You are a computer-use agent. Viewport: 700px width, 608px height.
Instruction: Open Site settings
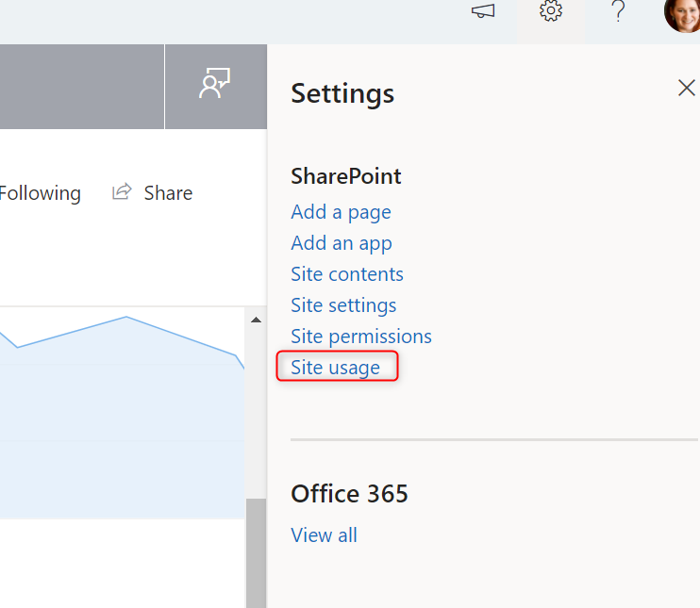(x=343, y=306)
